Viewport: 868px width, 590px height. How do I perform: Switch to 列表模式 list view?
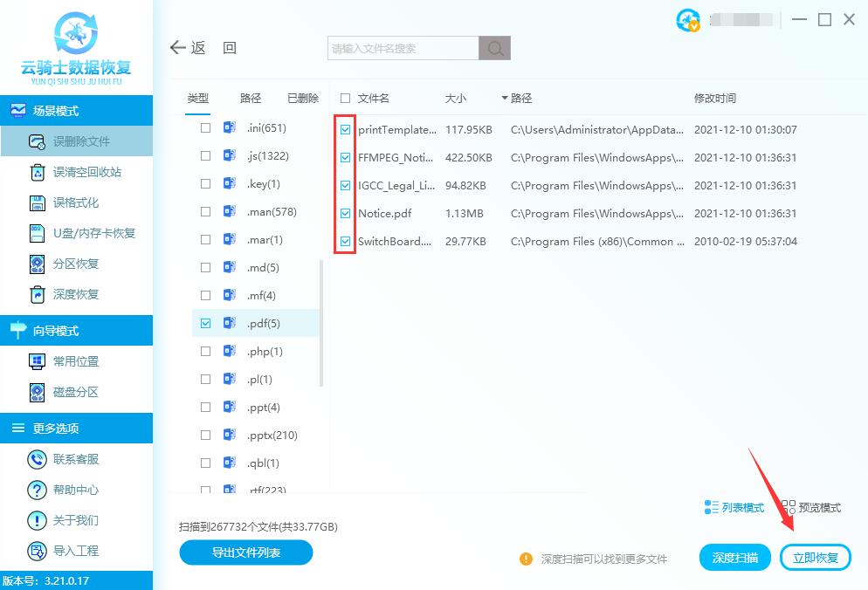point(734,507)
